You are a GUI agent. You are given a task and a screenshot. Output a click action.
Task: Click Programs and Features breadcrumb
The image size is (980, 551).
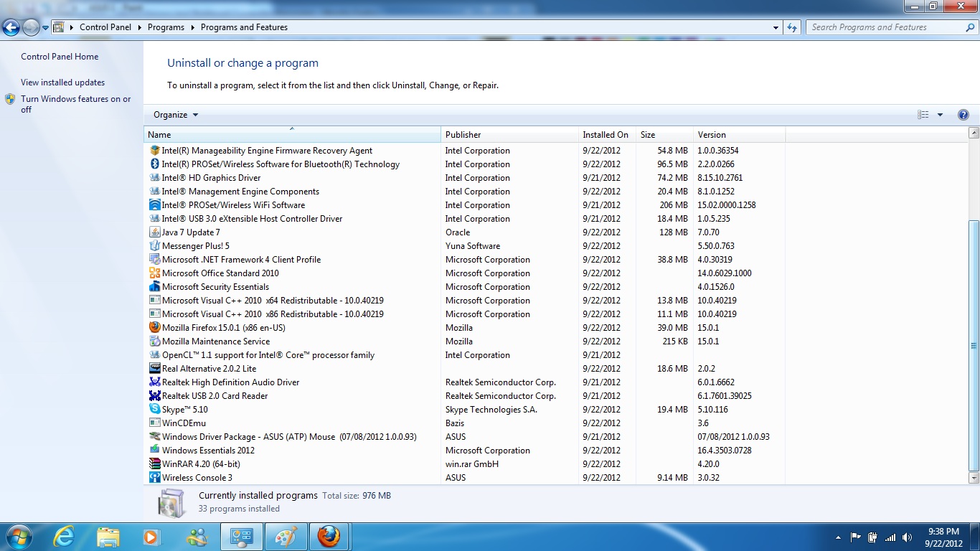pos(244,27)
